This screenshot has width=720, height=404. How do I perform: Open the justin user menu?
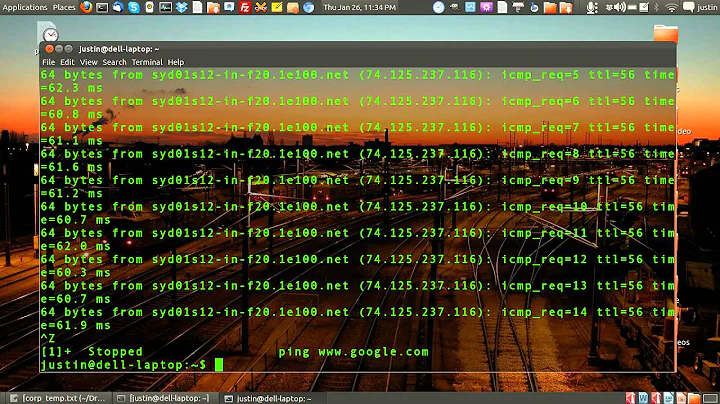tap(707, 7)
